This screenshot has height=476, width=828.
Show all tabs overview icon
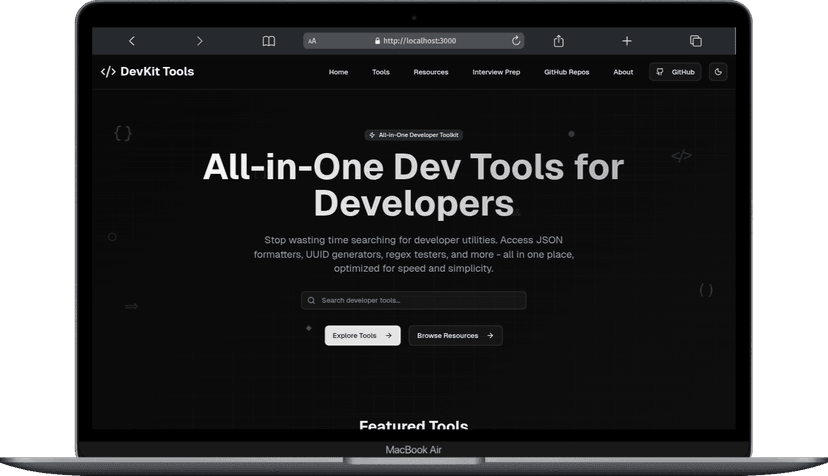(x=696, y=41)
